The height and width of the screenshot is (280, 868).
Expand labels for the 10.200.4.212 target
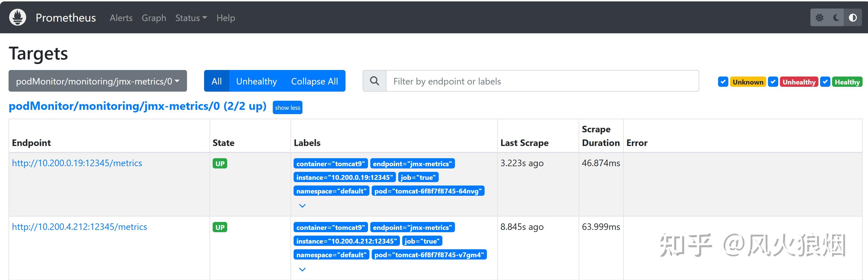point(302,269)
